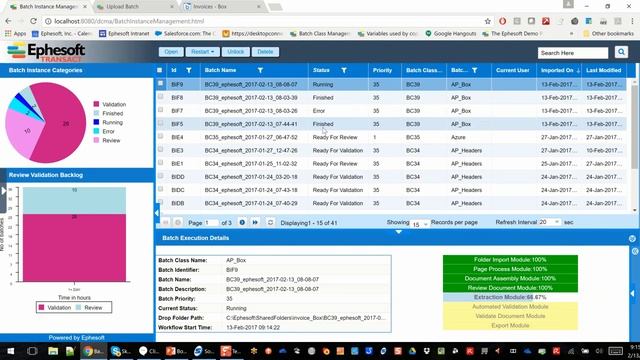This screenshot has width=640, height=360.
Task: Open the Chrome menu with three dots
Action: (x=633, y=21)
